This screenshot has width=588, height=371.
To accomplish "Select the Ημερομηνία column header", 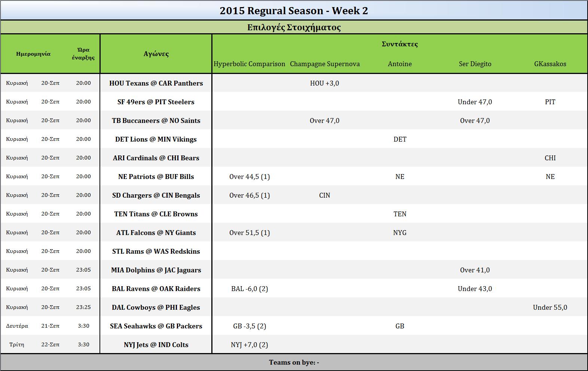I will 33,54.
